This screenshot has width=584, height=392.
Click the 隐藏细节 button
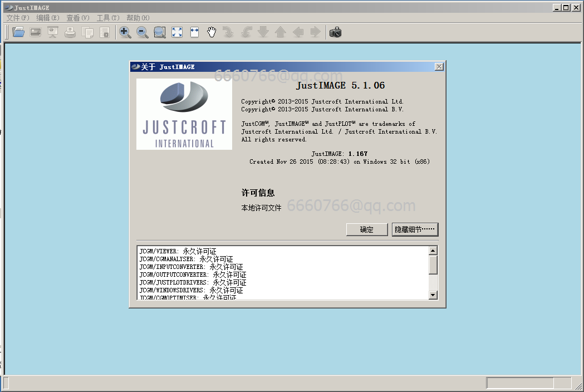point(415,229)
